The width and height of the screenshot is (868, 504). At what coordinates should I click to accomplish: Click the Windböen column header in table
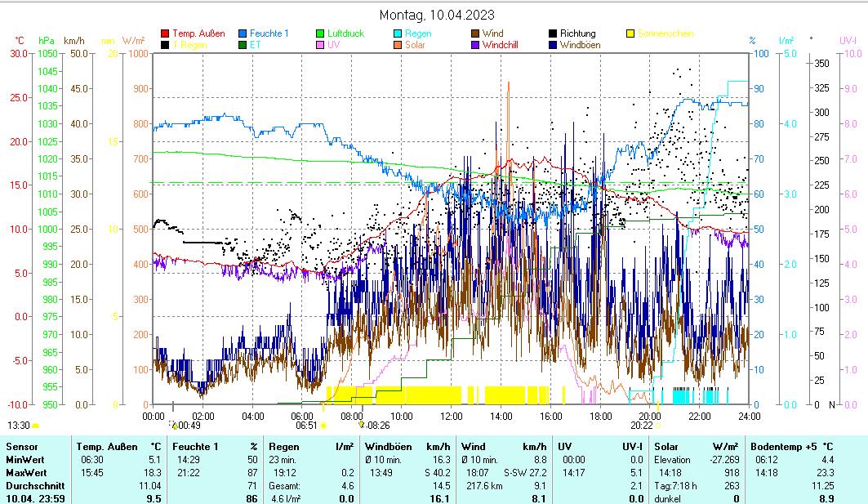tap(388, 447)
